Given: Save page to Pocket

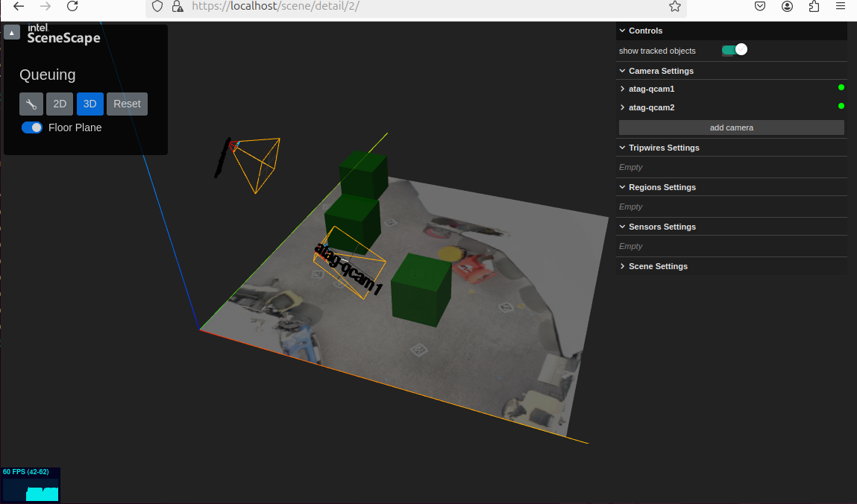Looking at the screenshot, I should tap(760, 6).
